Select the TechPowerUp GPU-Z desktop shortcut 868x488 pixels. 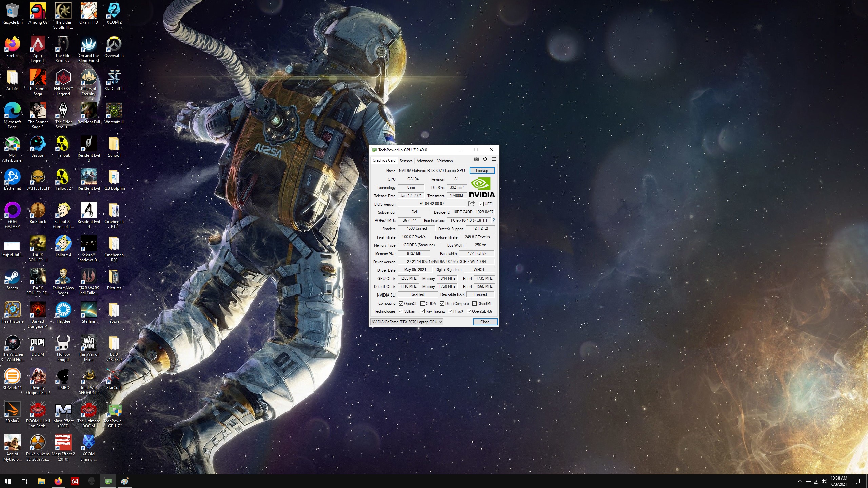(x=114, y=415)
